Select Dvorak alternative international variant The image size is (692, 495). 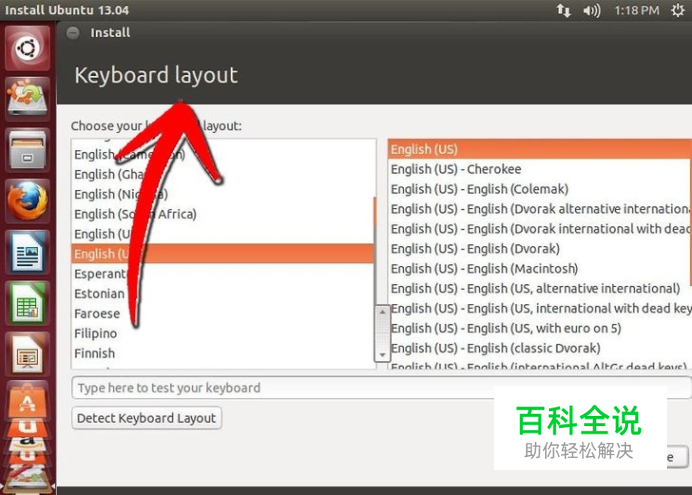coord(540,209)
